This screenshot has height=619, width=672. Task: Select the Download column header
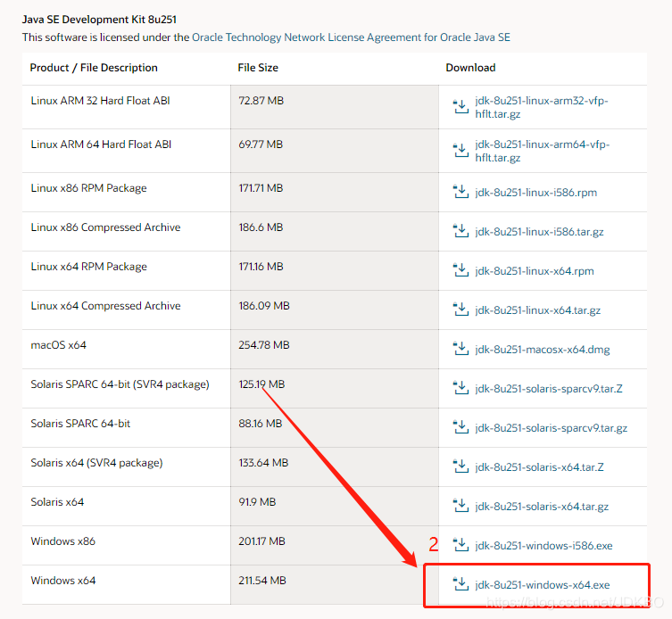(x=470, y=68)
